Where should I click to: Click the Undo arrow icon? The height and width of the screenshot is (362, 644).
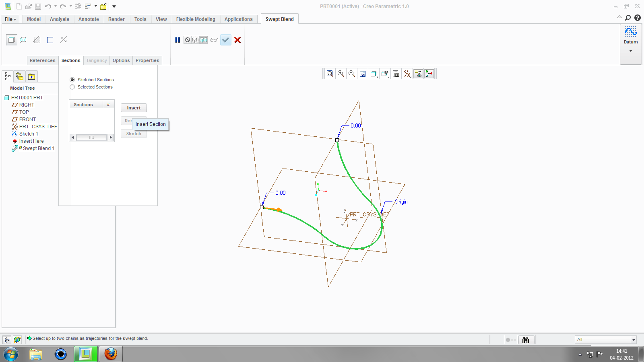pyautogui.click(x=48, y=6)
